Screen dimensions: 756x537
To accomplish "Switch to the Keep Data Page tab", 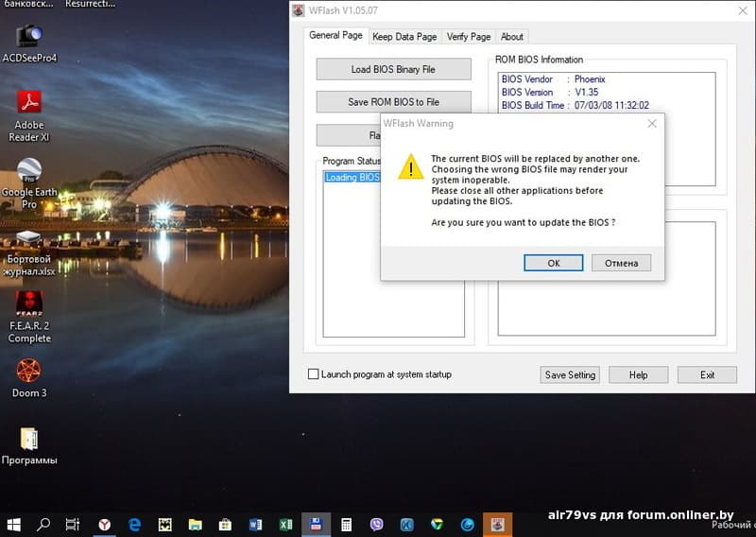I will tap(404, 37).
